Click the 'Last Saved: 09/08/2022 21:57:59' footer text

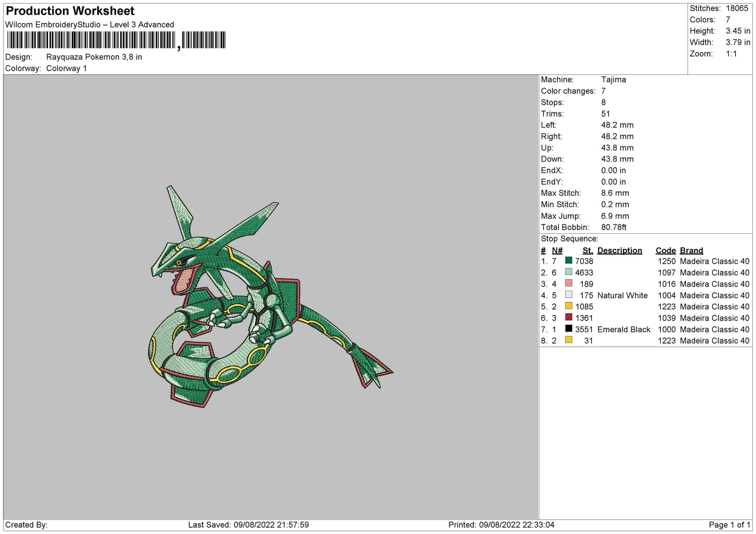click(249, 525)
